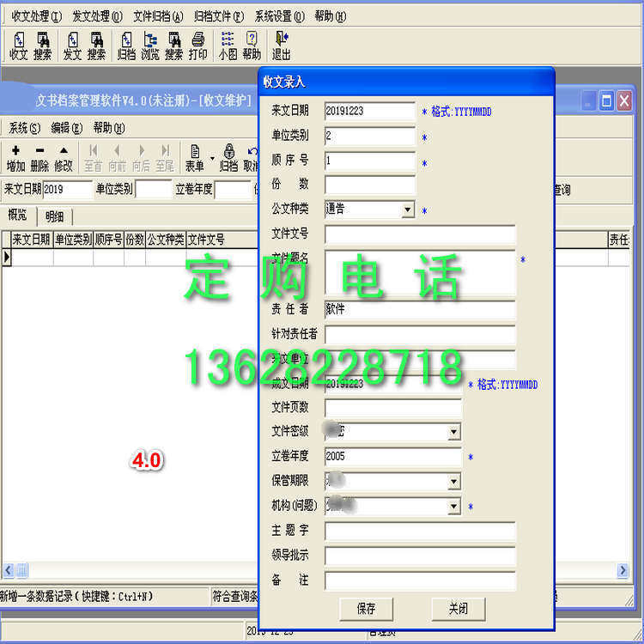Click the 份数 input field
This screenshot has width=644, height=644.
click(369, 185)
